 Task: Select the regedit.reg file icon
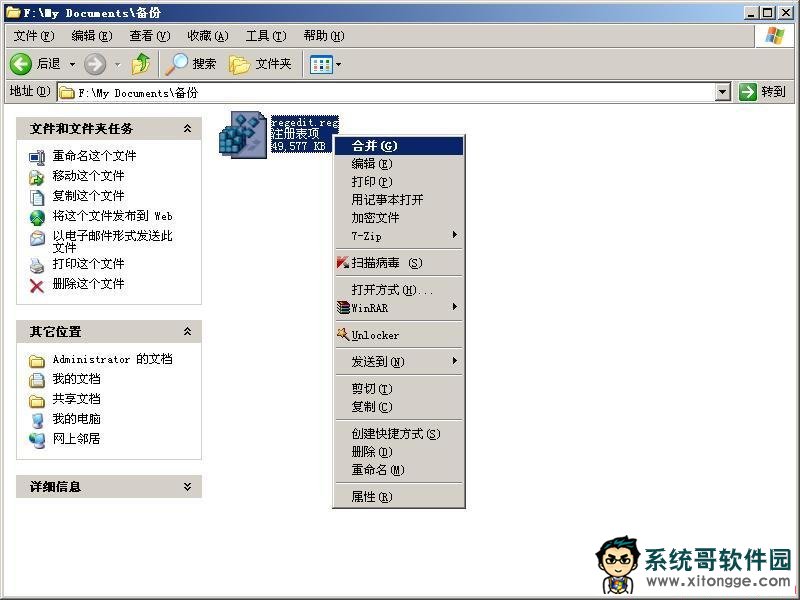[241, 134]
